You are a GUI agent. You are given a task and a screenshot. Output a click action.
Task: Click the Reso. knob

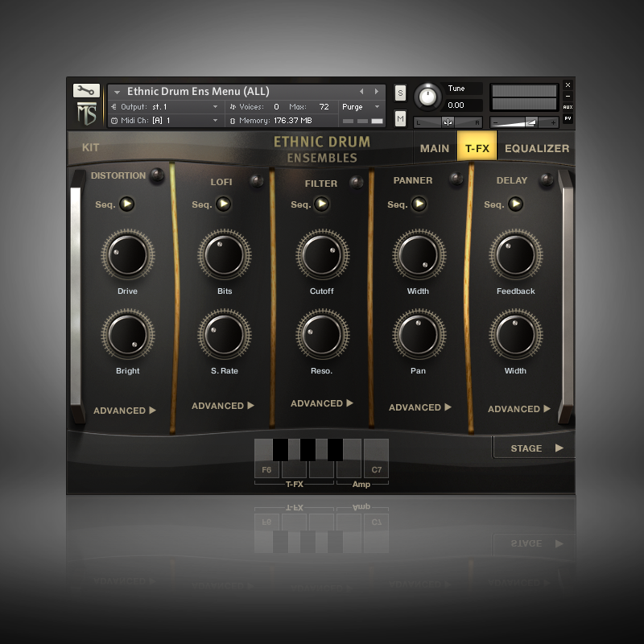point(323,335)
